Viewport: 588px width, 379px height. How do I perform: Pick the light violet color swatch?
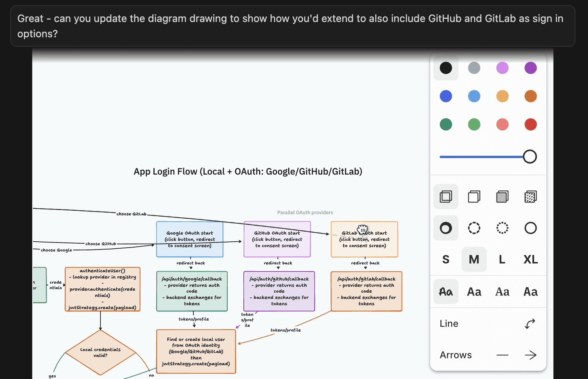pos(502,68)
